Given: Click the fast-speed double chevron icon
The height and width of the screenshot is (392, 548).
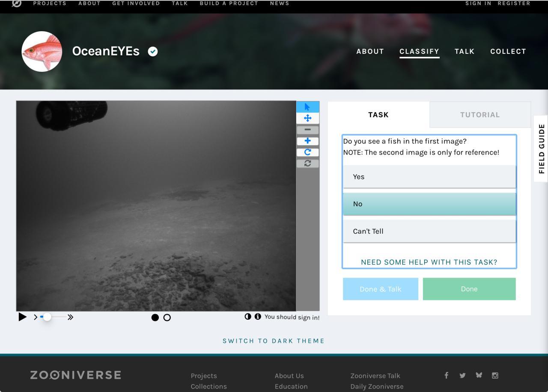Looking at the screenshot, I should tap(71, 317).
